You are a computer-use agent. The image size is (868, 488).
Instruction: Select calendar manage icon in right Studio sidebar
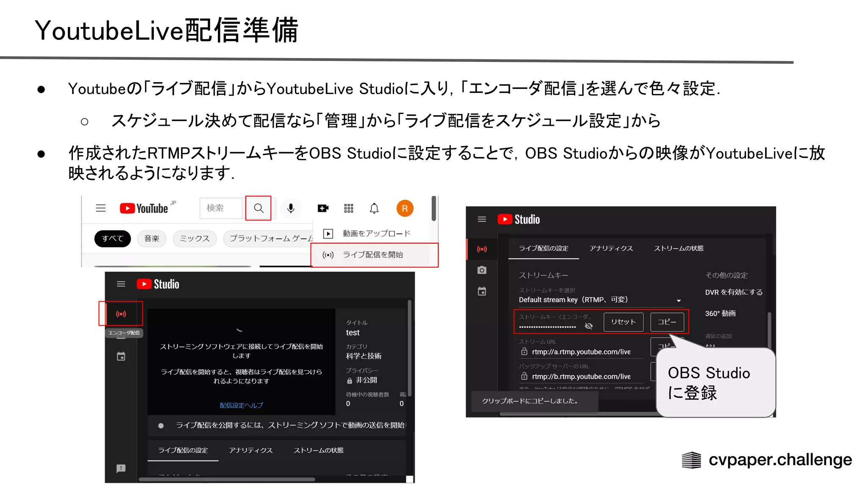click(482, 291)
